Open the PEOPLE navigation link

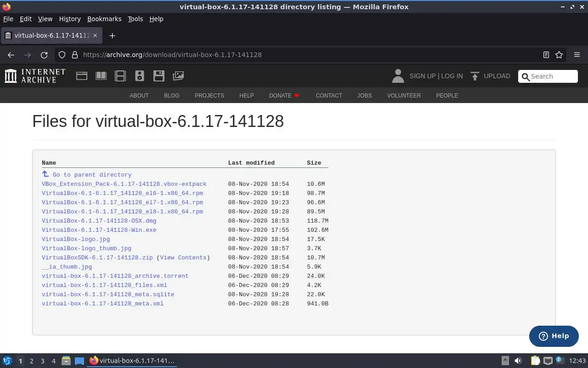click(447, 96)
